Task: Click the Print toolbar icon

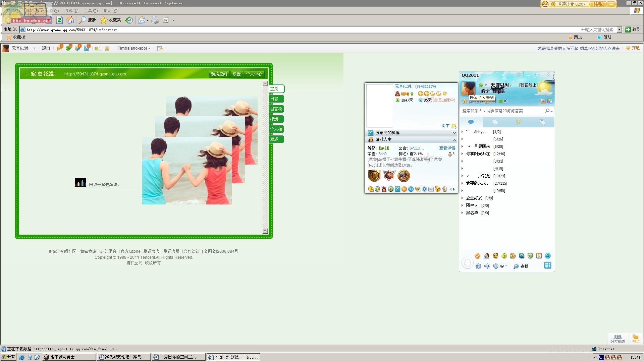Action: click(155, 20)
